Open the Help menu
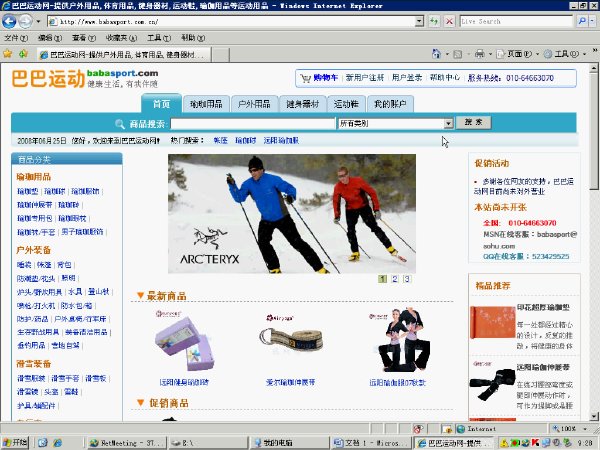Image resolution: width=600 pixels, height=450 pixels. pyautogui.click(x=193, y=38)
